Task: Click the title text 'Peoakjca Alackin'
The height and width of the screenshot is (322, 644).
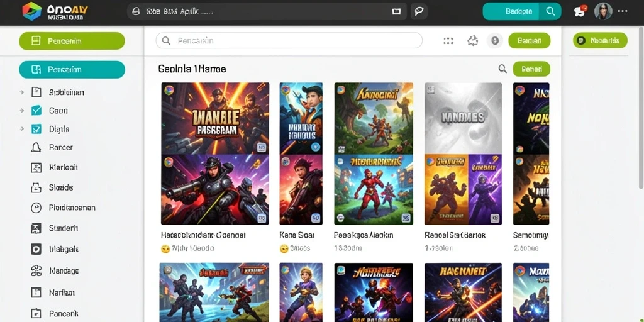Action: point(364,235)
